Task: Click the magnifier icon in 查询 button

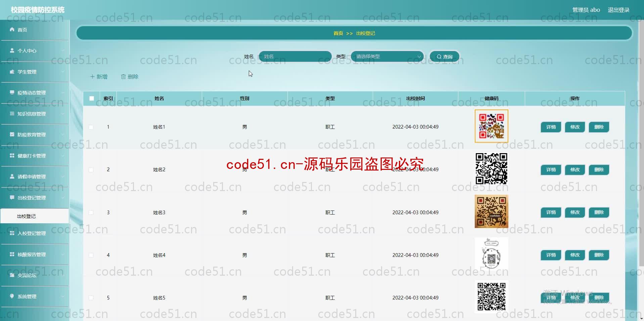Action: coord(439,57)
